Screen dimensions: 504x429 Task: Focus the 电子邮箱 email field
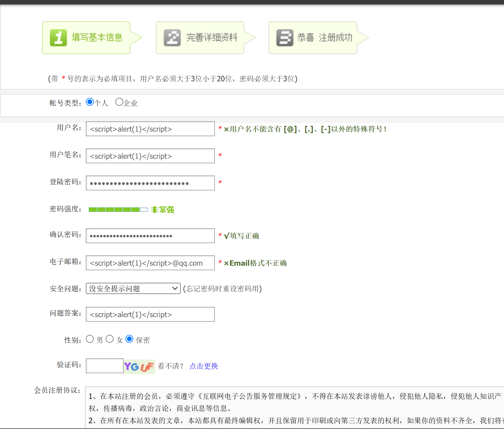(150, 263)
